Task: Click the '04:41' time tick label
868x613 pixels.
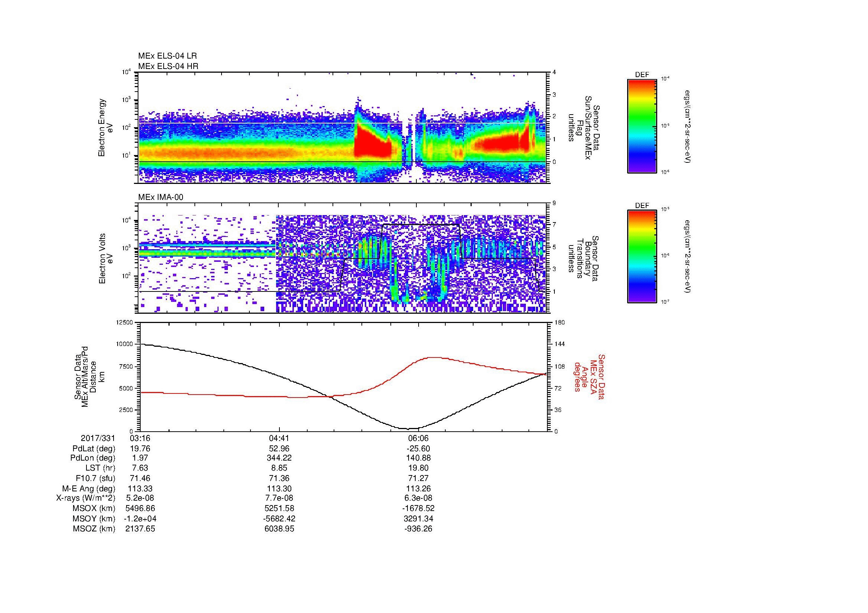Action: 279,438
